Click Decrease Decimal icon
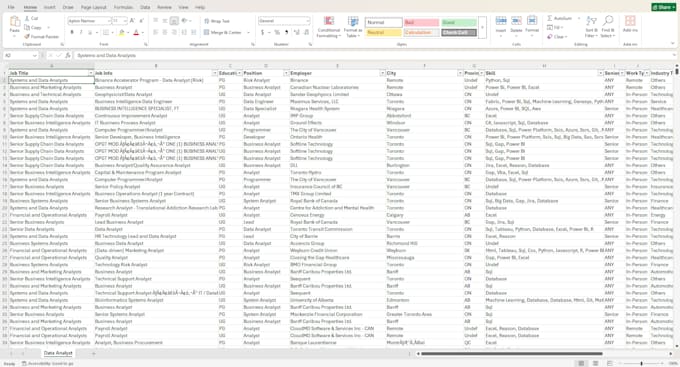This screenshot has height=367, width=680. pyautogui.click(x=306, y=33)
